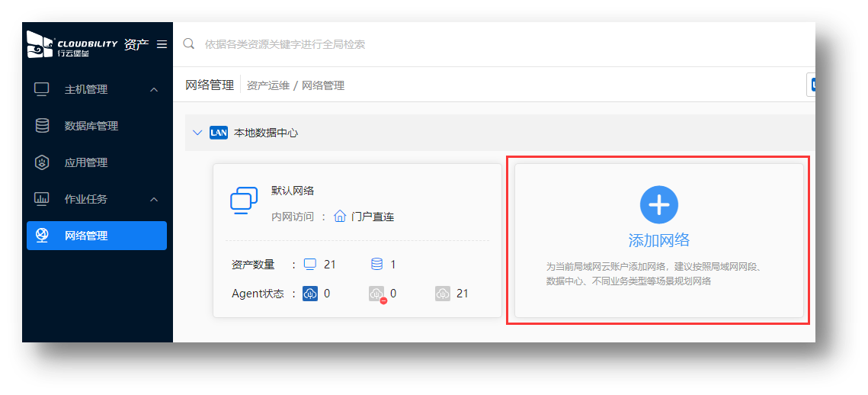Viewport: 868px width, 395px height.
Task: Click the LAN badge icon
Action: click(219, 133)
